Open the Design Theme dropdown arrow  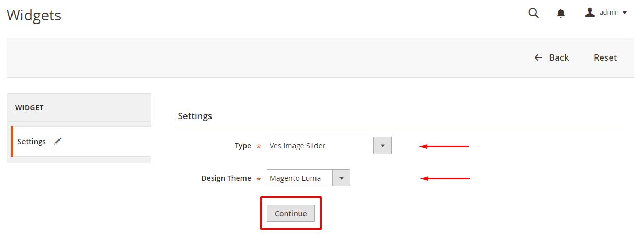point(341,178)
